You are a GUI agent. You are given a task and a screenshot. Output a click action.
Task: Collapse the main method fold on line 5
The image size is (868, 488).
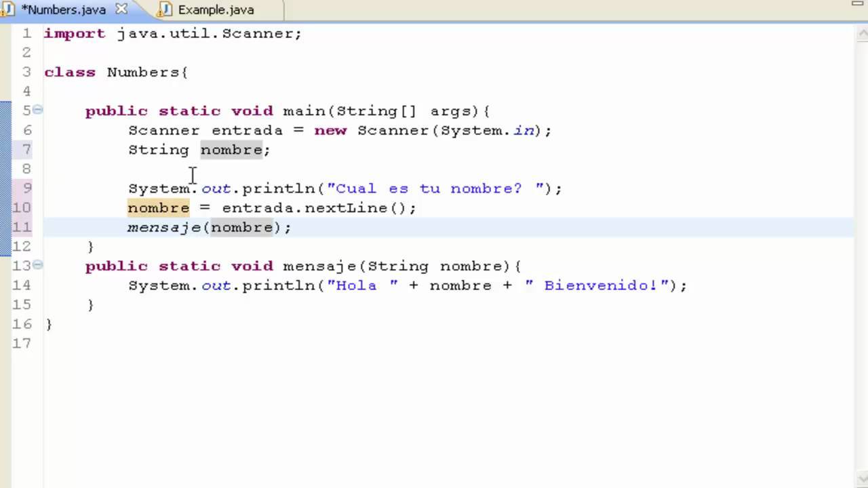(x=38, y=110)
